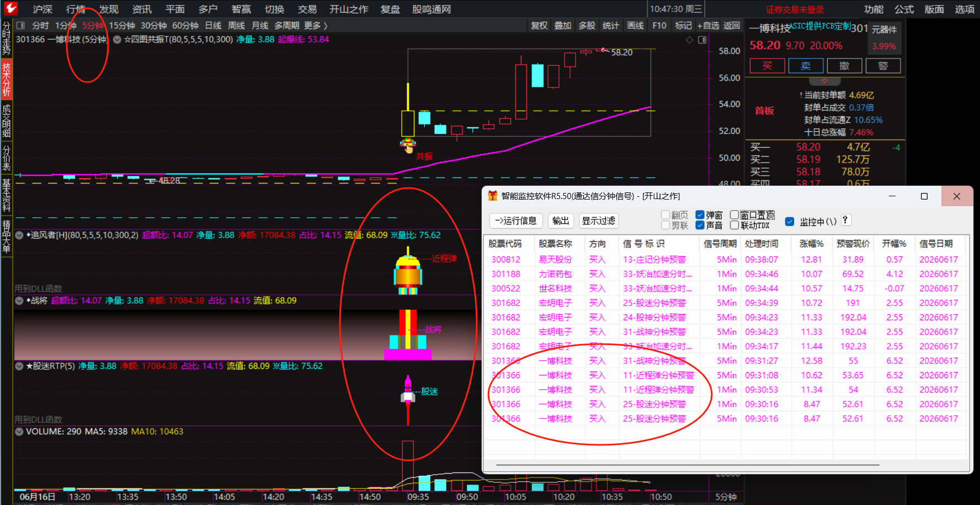Click the red up-arrow collapse icon under buy buttons

point(824,81)
